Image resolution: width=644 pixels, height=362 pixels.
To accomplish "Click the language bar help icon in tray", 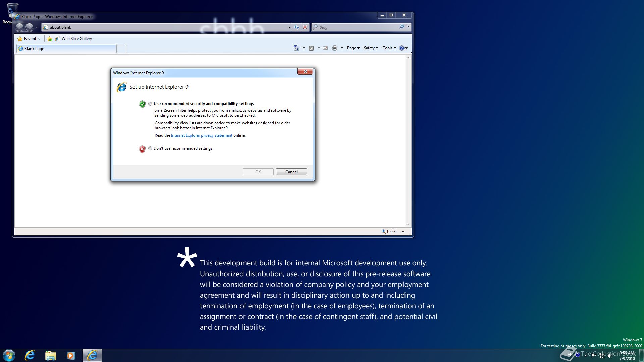I will pos(578,355).
